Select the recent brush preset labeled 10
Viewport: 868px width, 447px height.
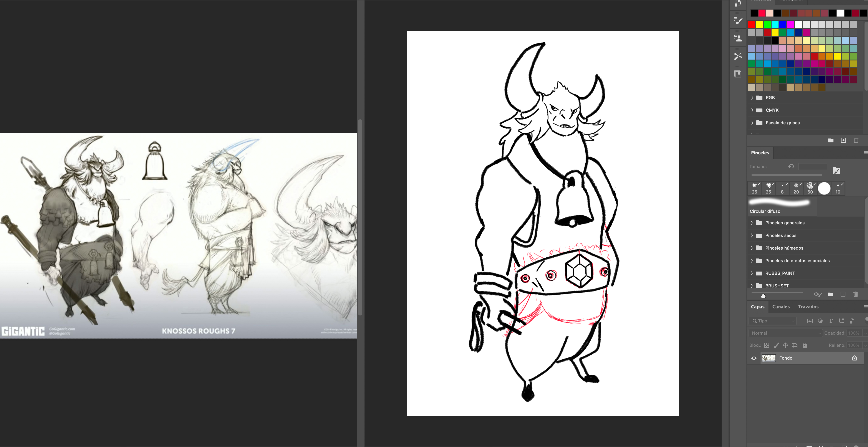coord(838,188)
